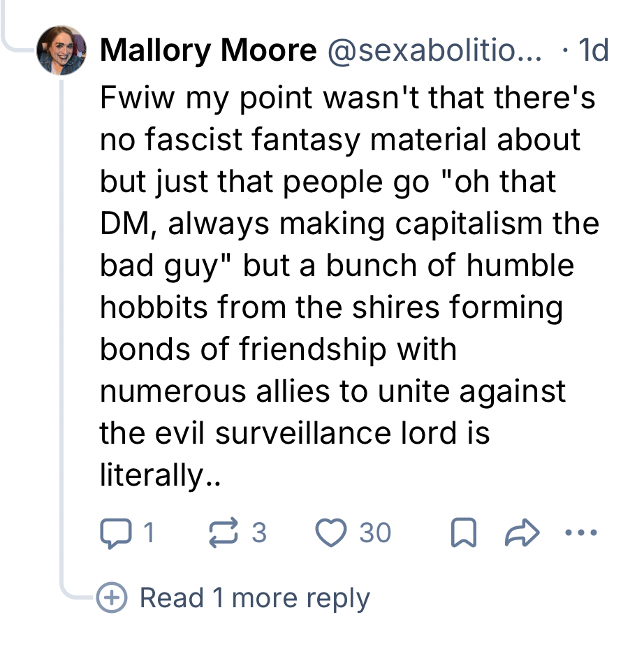Click the post's first line starting with Fwiw
The height and width of the screenshot is (645, 644).
(347, 98)
